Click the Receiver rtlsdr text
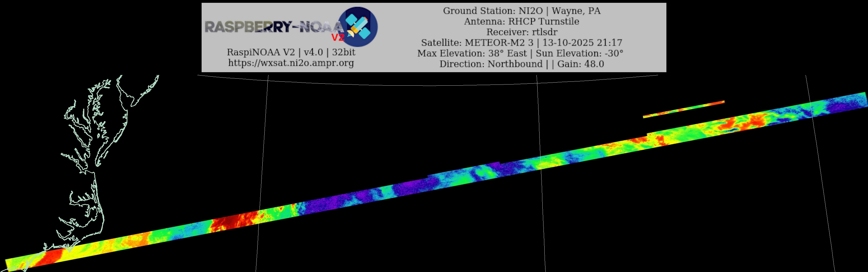Viewport: 868px width, 272px height. 521,32
